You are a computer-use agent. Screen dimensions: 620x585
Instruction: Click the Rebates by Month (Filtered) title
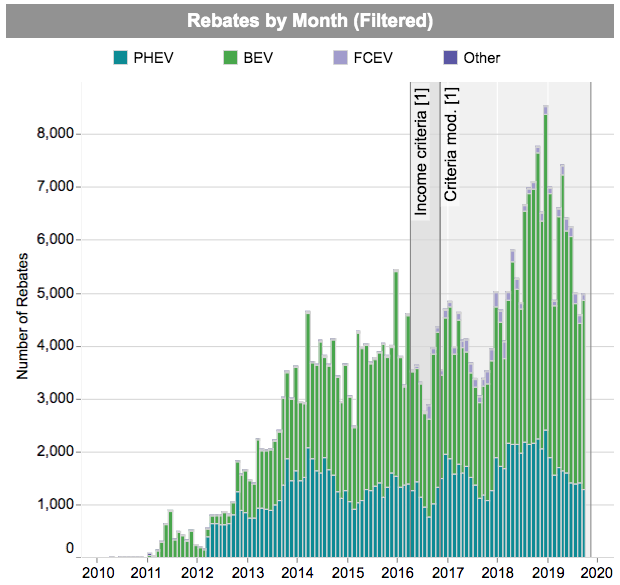pyautogui.click(x=310, y=21)
